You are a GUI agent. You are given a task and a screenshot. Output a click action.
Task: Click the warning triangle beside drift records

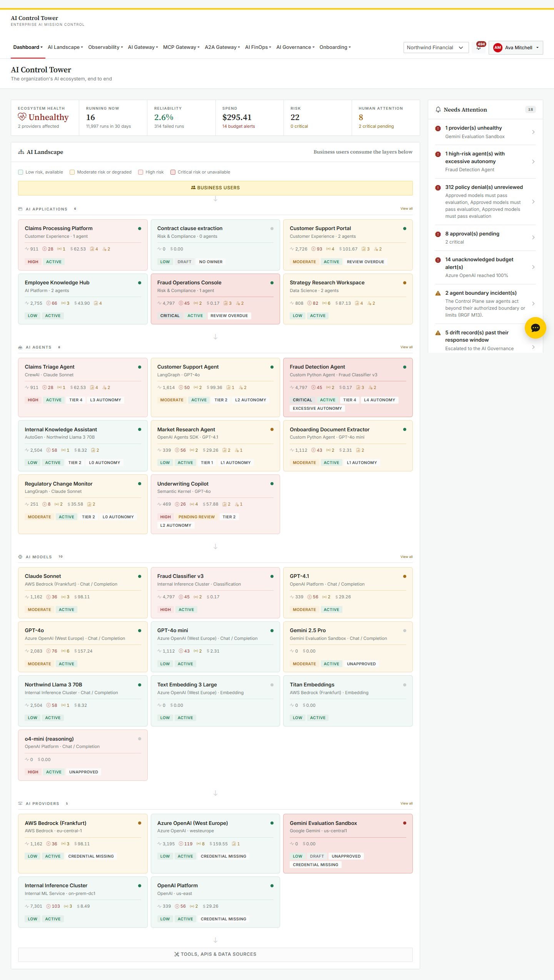[x=438, y=333]
